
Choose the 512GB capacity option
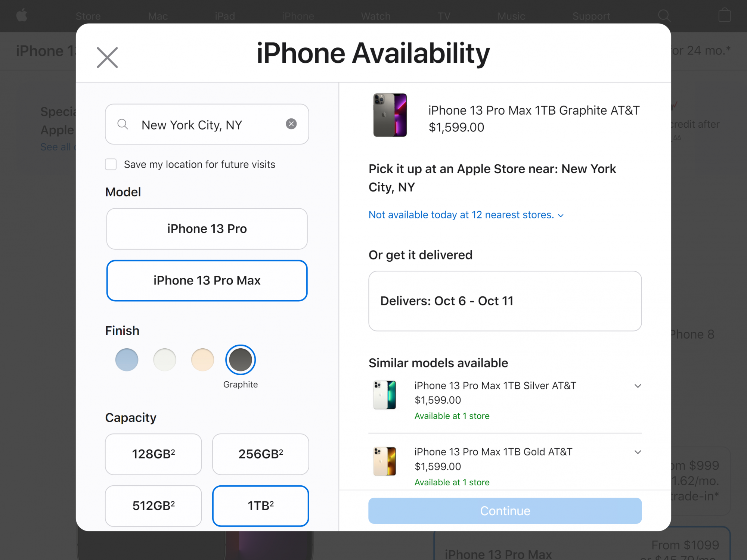tap(154, 506)
